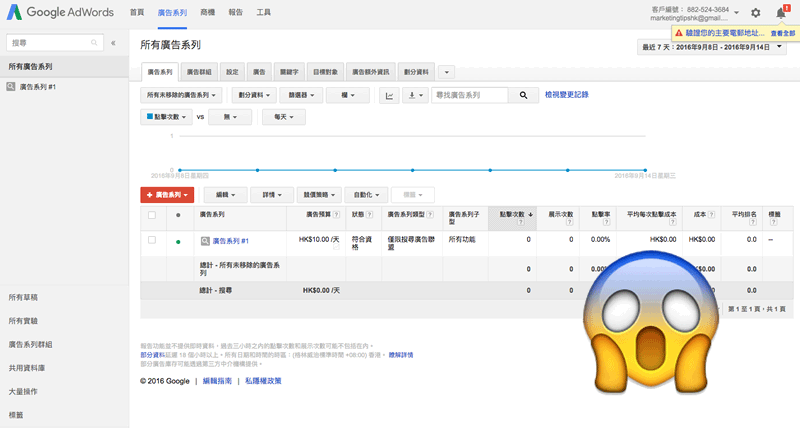Click the help icon next to 成本
This screenshot has height=428, width=800.
pyautogui.click(x=711, y=215)
